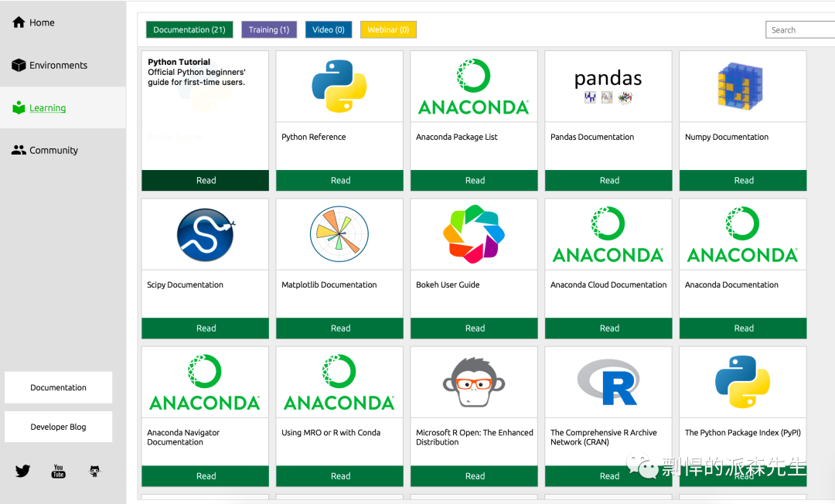Click the Anaconda Documentation card logo
This screenshot has height=504, width=835.
point(742,235)
